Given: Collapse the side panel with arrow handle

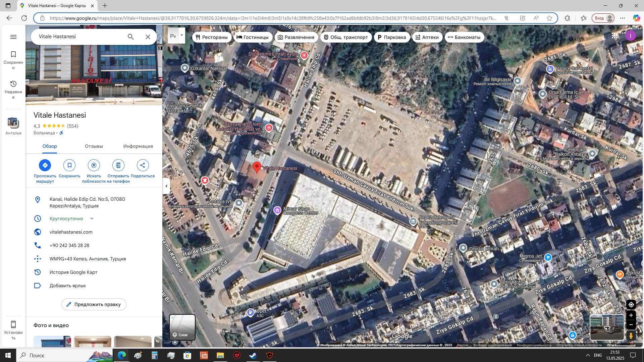Looking at the screenshot, I should click(x=166, y=186).
